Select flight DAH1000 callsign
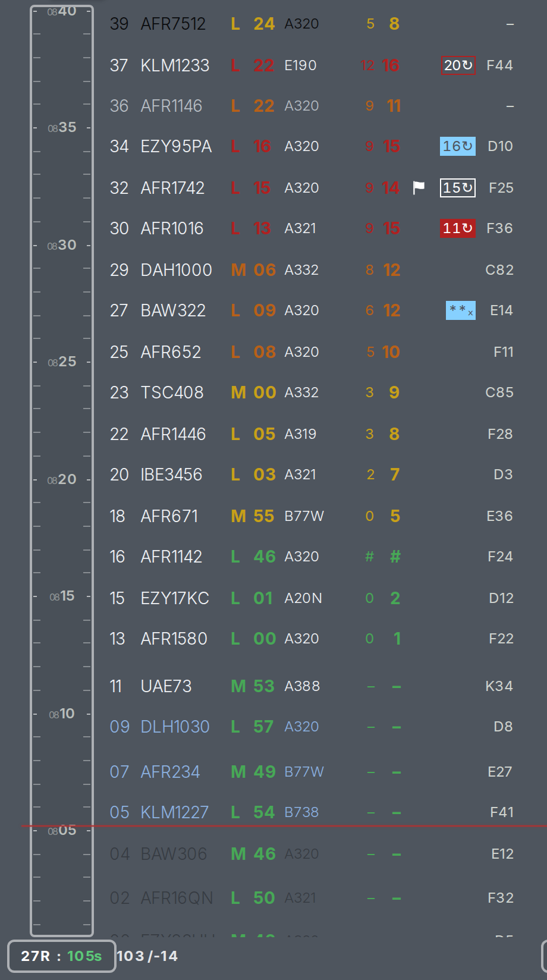547x980 pixels. coord(176,270)
